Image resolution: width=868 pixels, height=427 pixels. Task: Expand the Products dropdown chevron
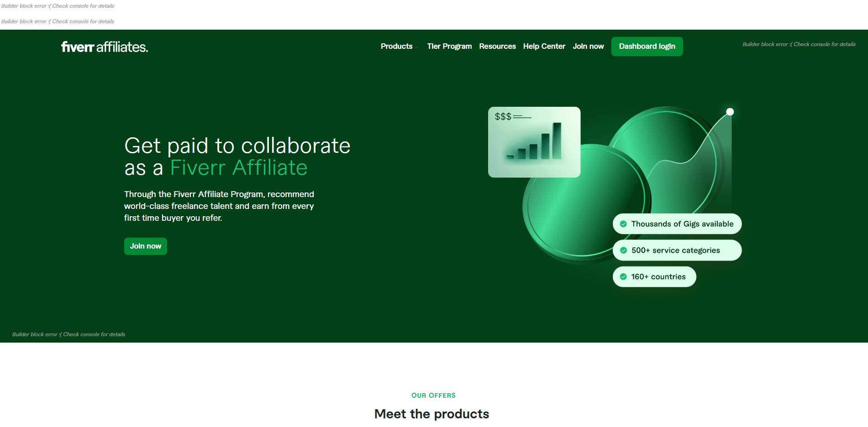(x=416, y=47)
